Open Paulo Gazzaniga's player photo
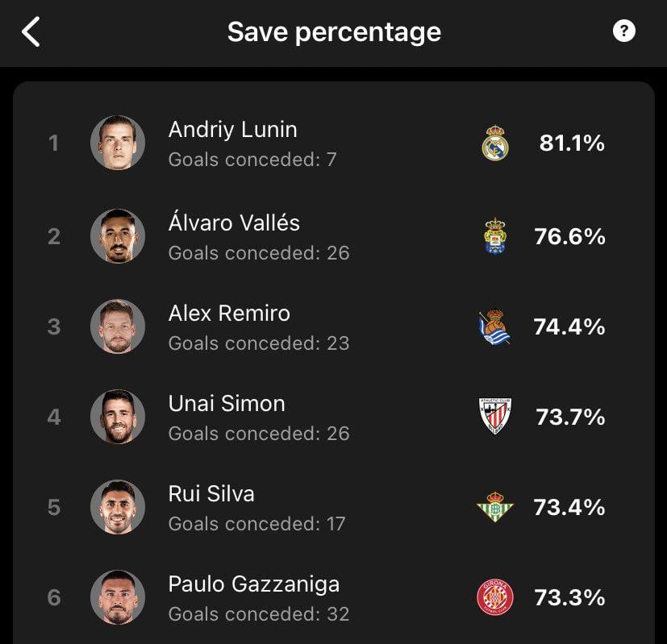The width and height of the screenshot is (667, 644). (x=118, y=597)
